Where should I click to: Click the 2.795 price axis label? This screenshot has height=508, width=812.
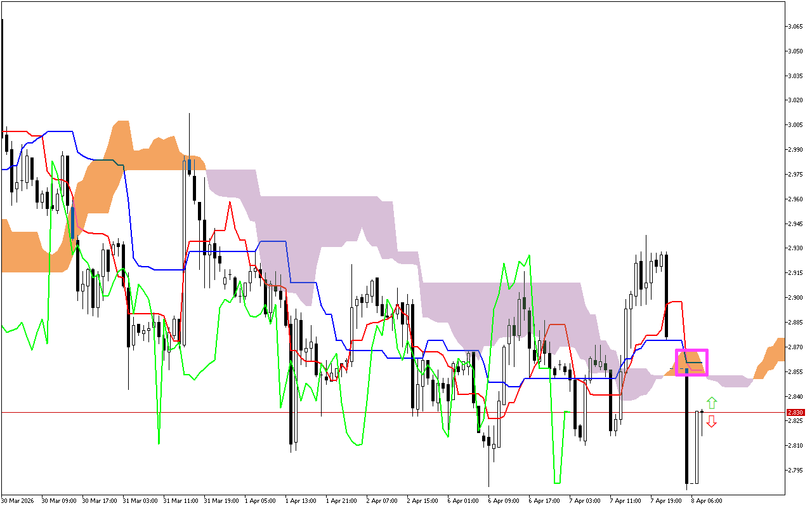794,470
